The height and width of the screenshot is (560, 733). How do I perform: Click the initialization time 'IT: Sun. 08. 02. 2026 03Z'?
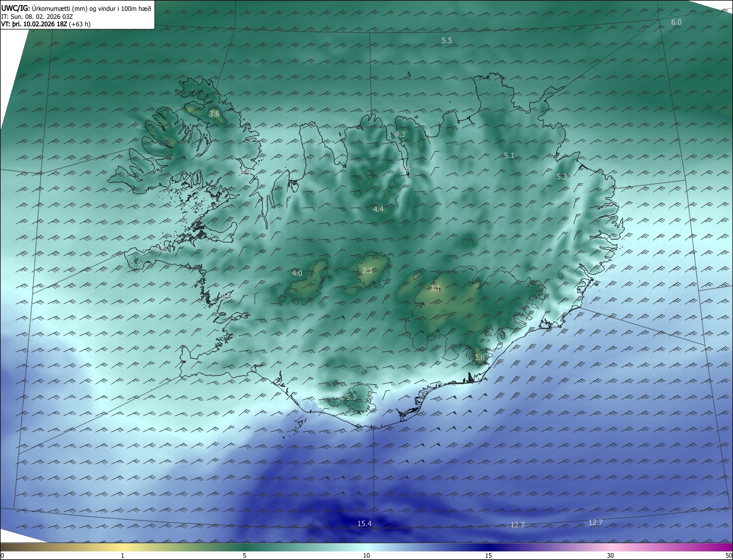point(37,16)
